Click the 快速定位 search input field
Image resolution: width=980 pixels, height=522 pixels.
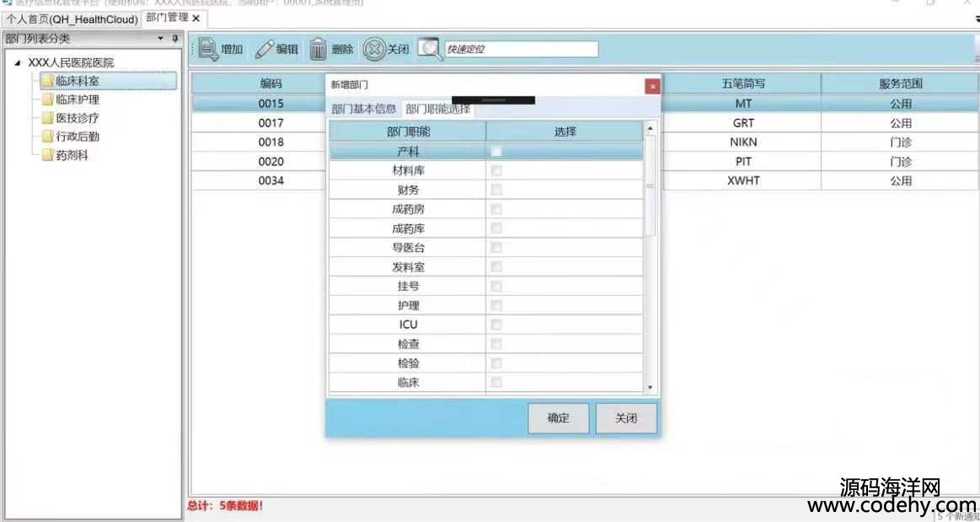point(521,50)
